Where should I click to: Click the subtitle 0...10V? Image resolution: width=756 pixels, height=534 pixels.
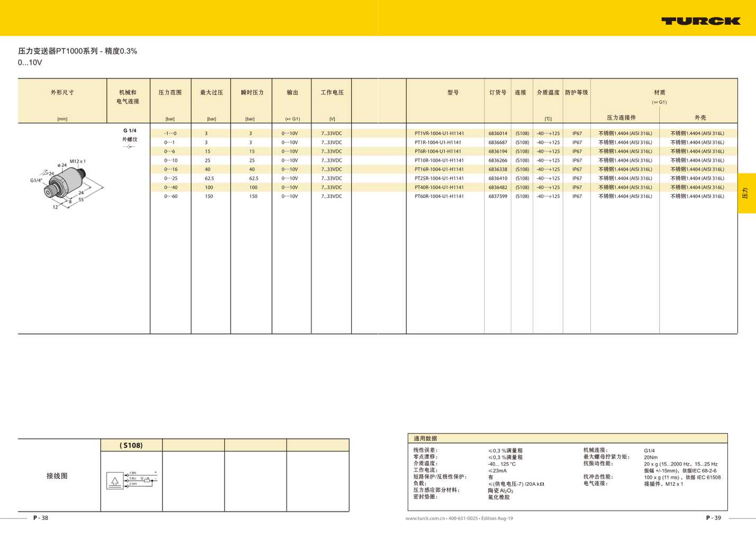click(x=30, y=62)
